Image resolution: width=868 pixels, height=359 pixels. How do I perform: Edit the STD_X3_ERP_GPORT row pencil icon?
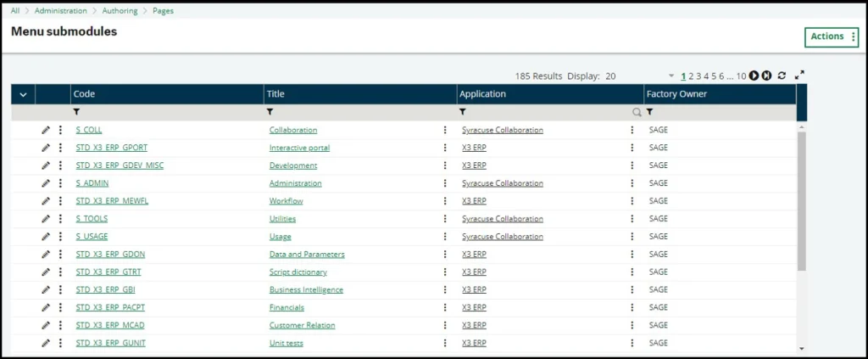[46, 148]
